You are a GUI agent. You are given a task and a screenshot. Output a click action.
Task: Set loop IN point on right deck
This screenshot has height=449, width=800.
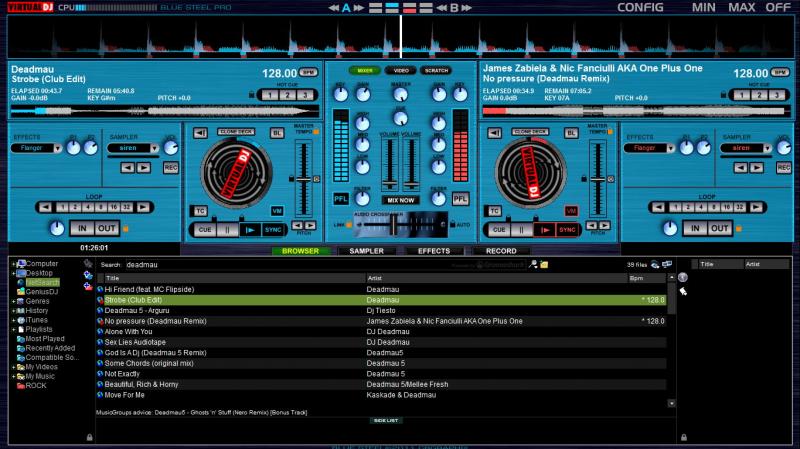pos(695,229)
